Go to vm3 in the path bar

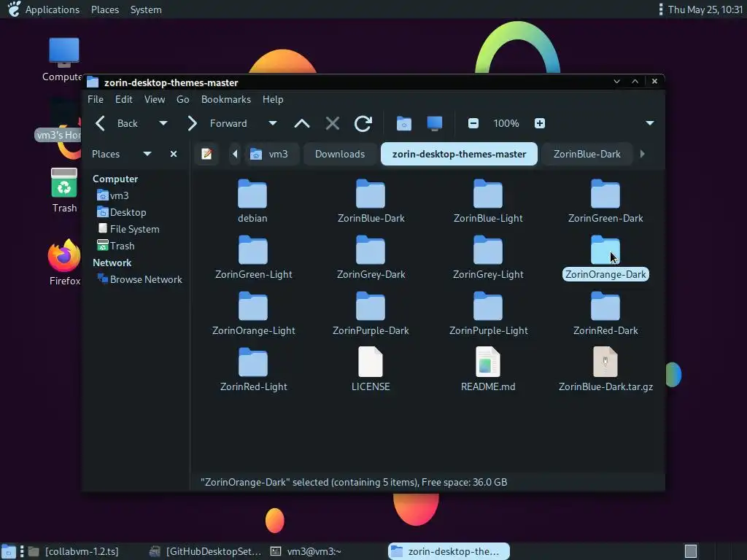tap(271, 154)
